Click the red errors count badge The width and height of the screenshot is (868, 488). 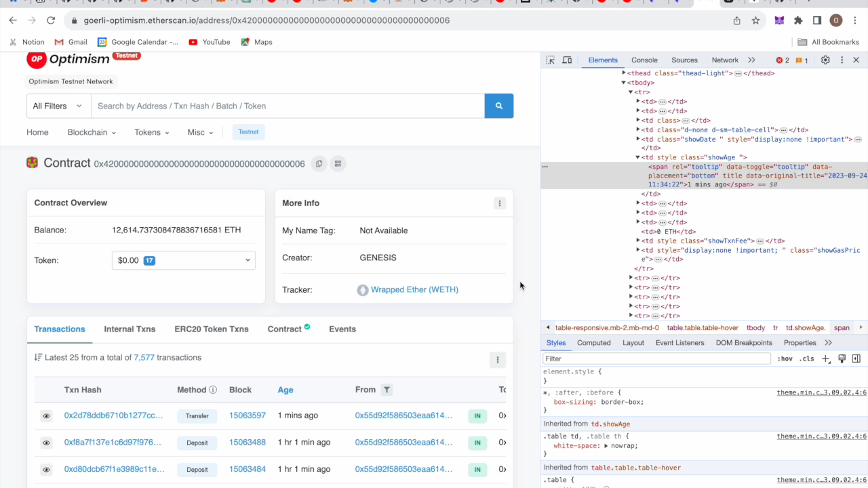783,60
